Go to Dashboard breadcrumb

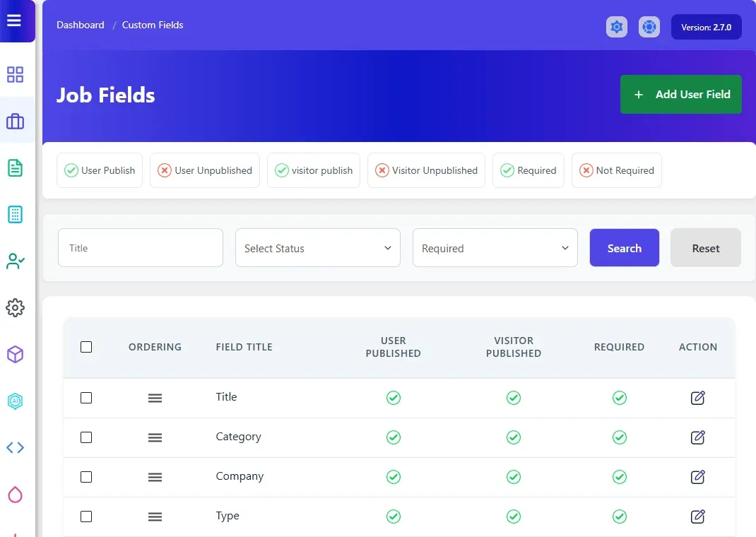(x=80, y=25)
